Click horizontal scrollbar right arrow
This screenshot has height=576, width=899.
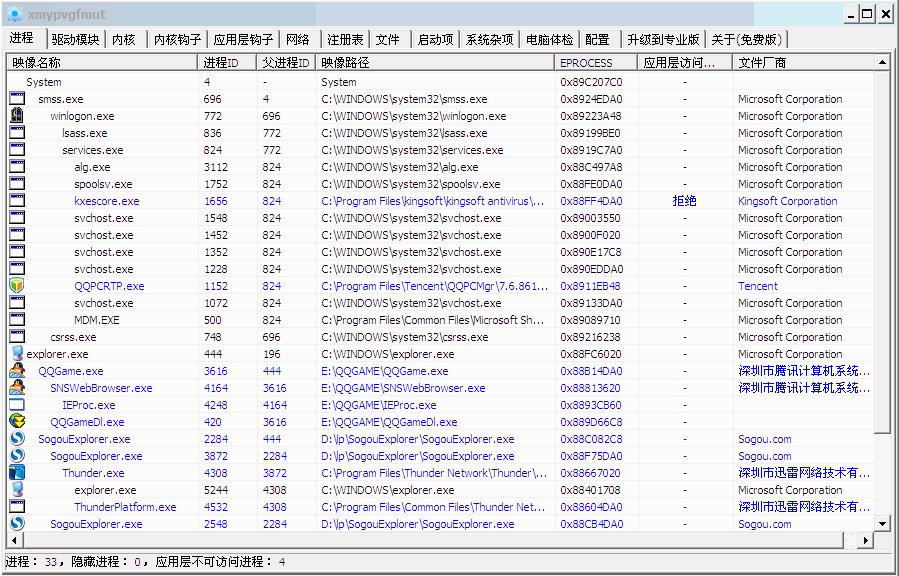coord(866,540)
